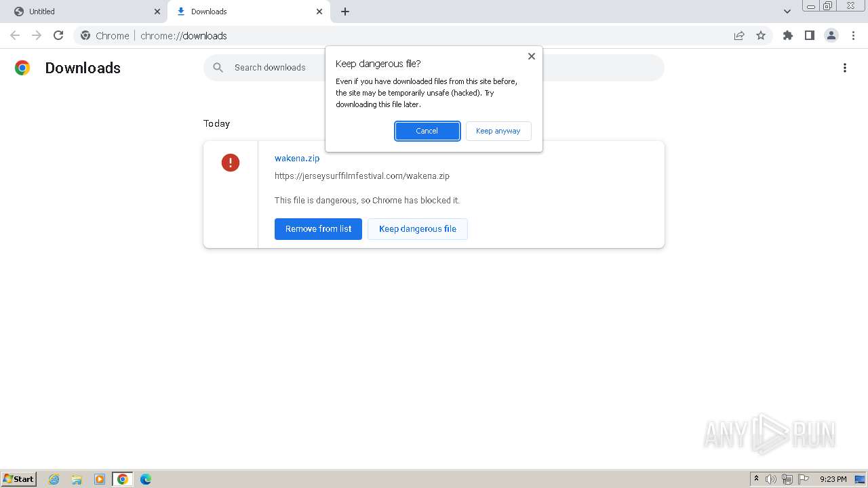Click the Cancel button in dialog
Viewport: 868px width, 488px height.
click(x=427, y=131)
